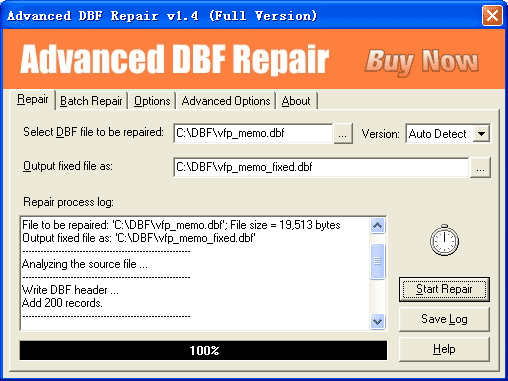This screenshot has width=508, height=381.
Task: Close the Advanced DBF Repair window
Action: pos(492,15)
